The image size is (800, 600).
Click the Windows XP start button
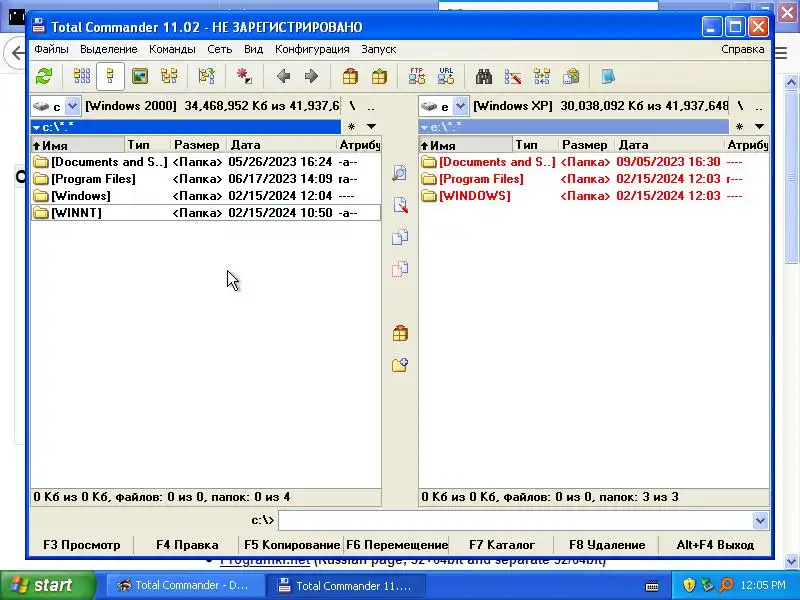pos(47,585)
